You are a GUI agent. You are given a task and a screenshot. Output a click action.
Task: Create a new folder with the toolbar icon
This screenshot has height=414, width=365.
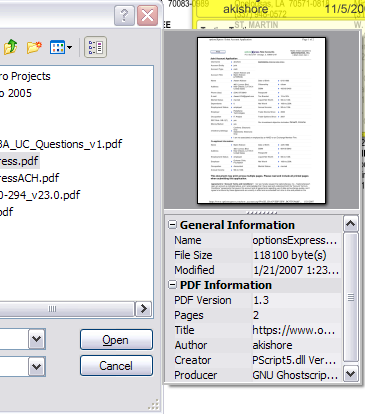(34, 47)
